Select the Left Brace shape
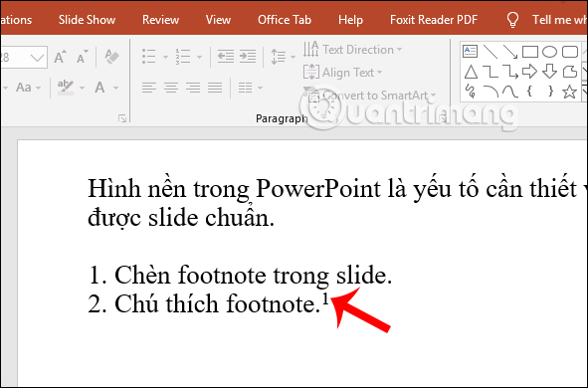The image size is (588, 388). (x=529, y=92)
